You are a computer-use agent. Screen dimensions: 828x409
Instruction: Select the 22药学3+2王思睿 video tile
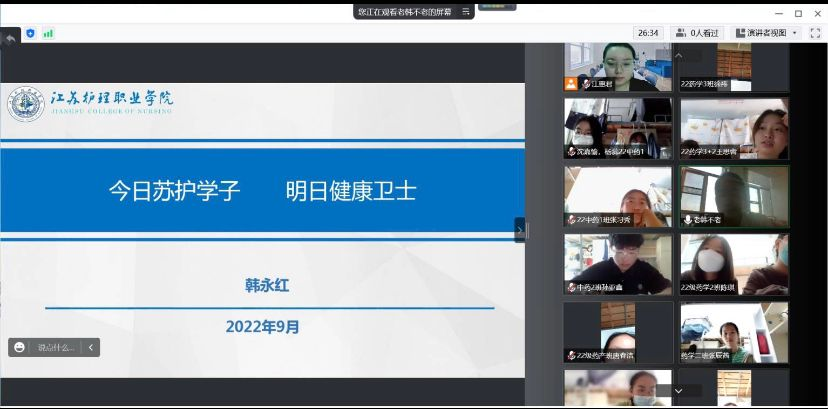(x=734, y=127)
